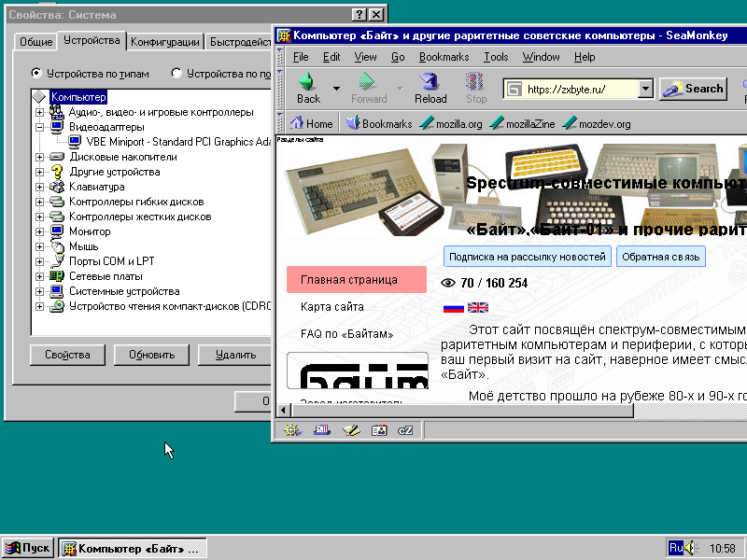Screen dimensions: 747x560
Task: Click the Обратная связь button
Action: point(661,257)
